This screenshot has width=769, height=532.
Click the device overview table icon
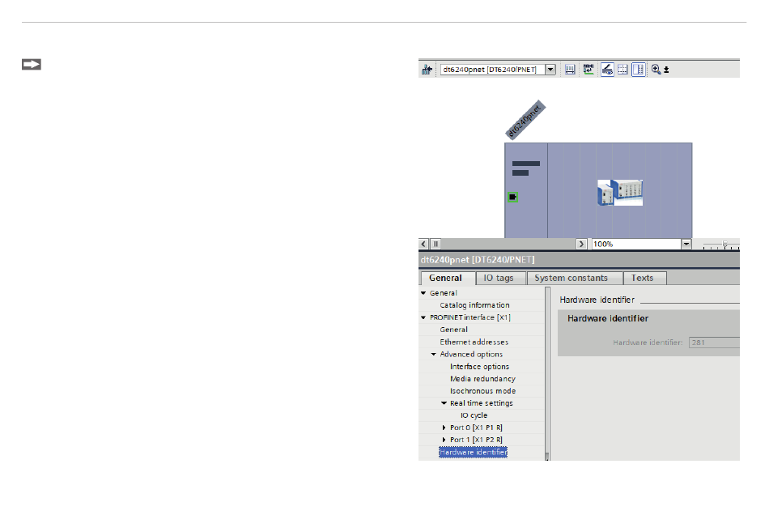coord(570,70)
